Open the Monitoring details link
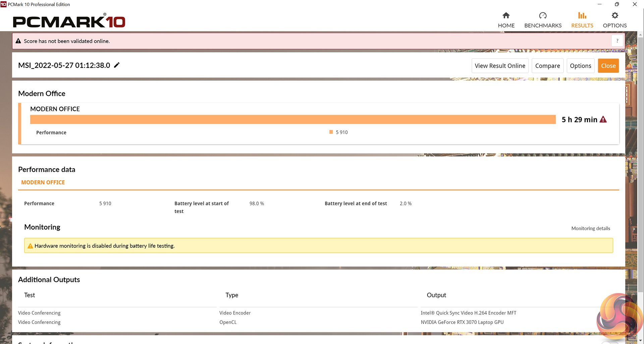 coord(591,228)
